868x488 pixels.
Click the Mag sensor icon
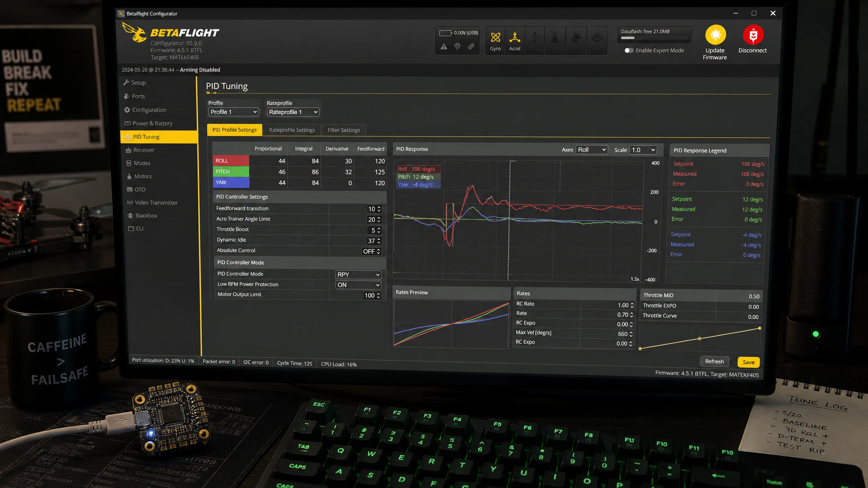coord(535,37)
